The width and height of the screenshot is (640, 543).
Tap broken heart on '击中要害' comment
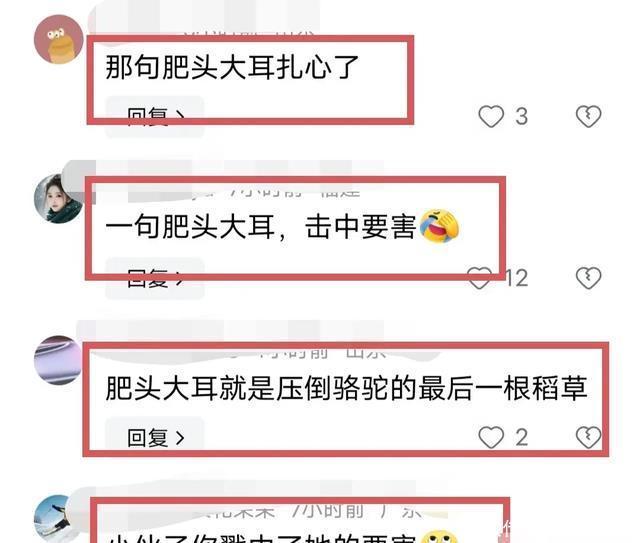(588, 278)
